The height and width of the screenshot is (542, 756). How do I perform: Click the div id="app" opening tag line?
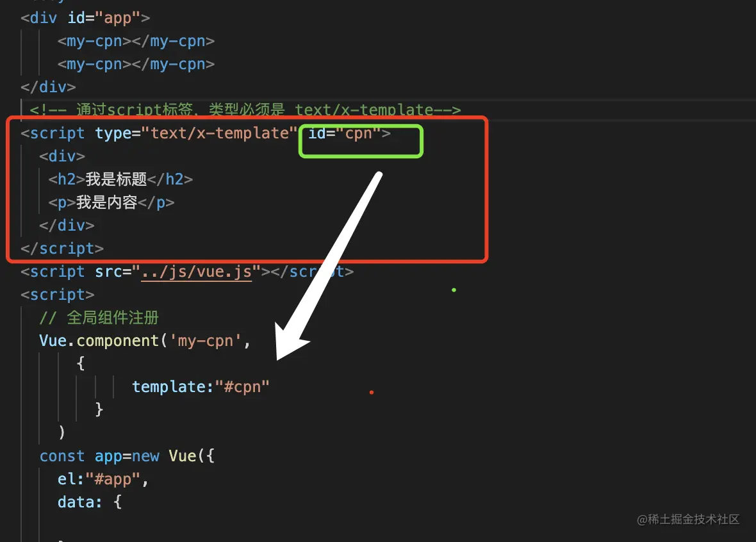tap(85, 18)
